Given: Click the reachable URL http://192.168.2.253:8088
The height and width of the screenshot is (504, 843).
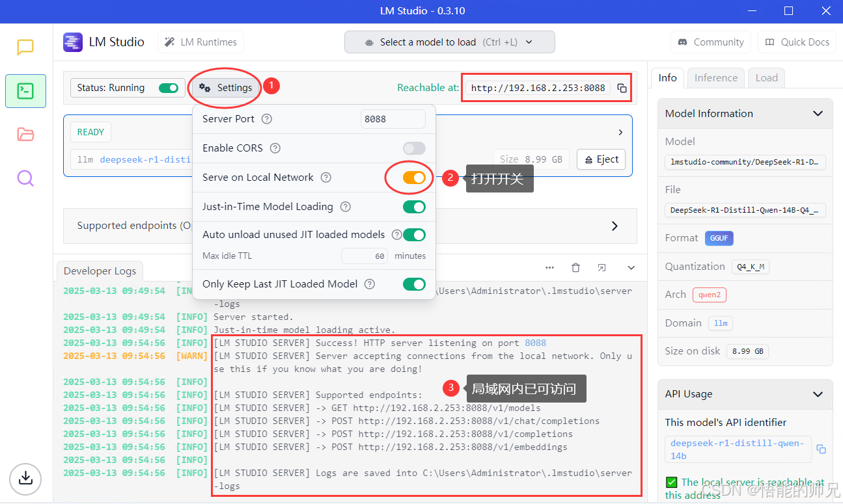Looking at the screenshot, I should [x=538, y=88].
